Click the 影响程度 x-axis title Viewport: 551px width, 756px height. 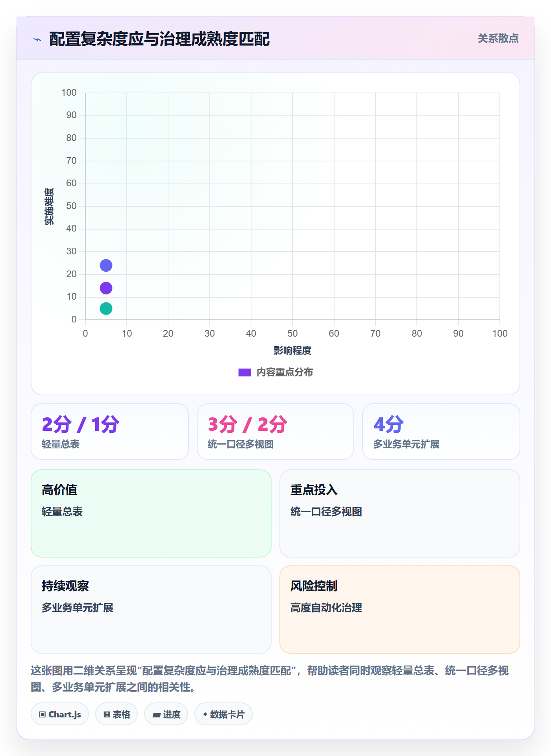[x=292, y=350]
